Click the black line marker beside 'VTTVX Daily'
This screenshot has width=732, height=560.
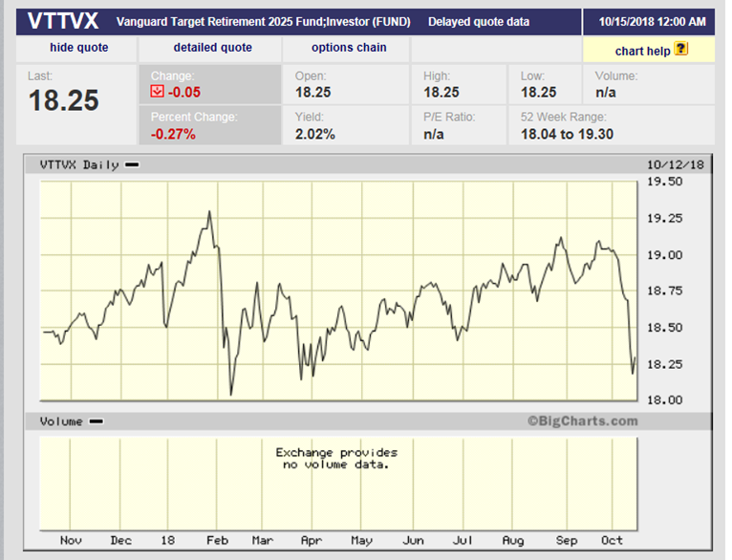point(132,164)
